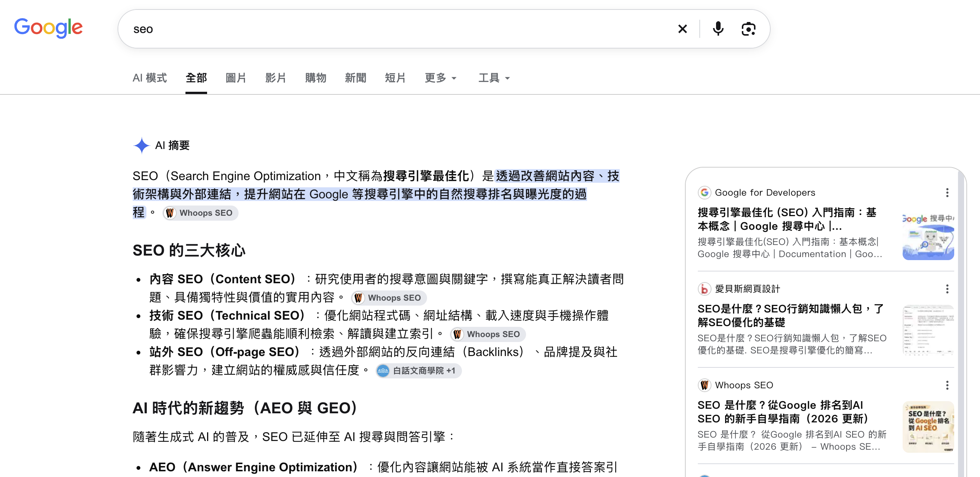Click the Whoops SEO source chip after the intro paragraph

(201, 213)
